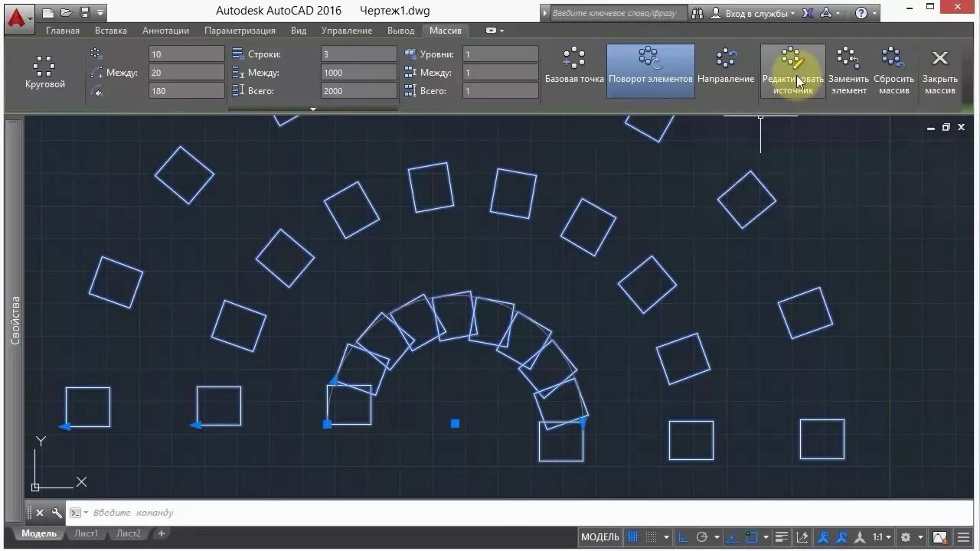Select the base square grip on array
The width and height of the screenshot is (980, 551).
(327, 424)
